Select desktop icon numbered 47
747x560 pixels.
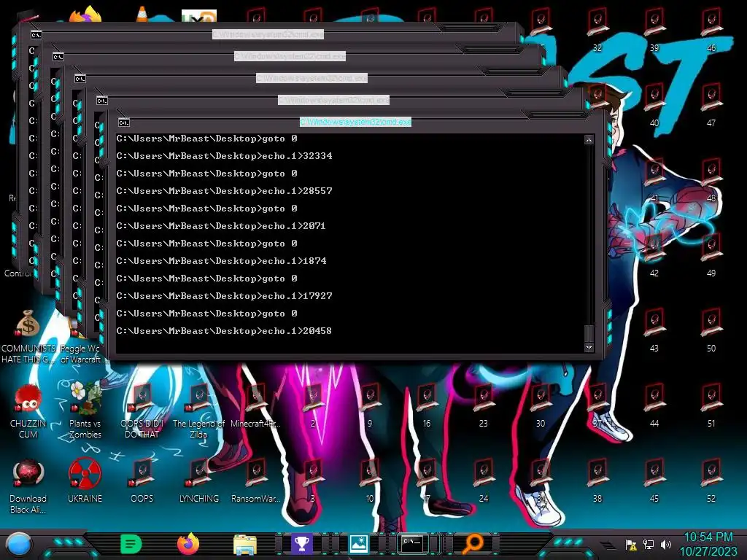tap(711, 105)
